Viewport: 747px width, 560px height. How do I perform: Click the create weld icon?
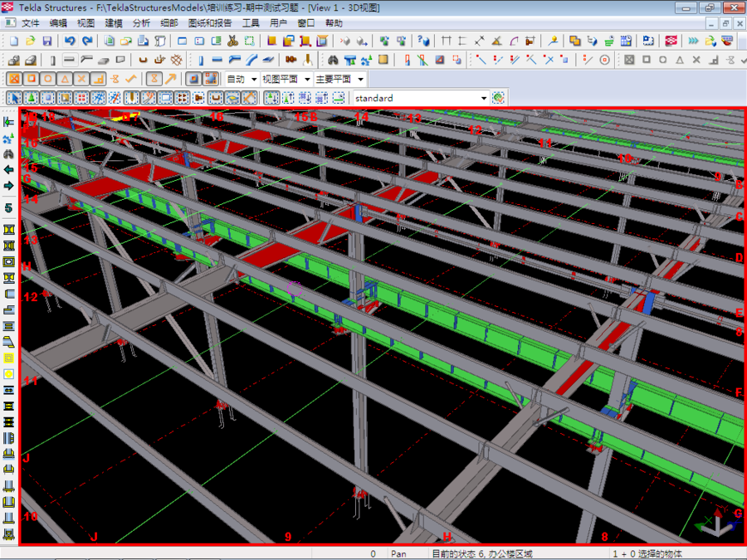[308, 60]
